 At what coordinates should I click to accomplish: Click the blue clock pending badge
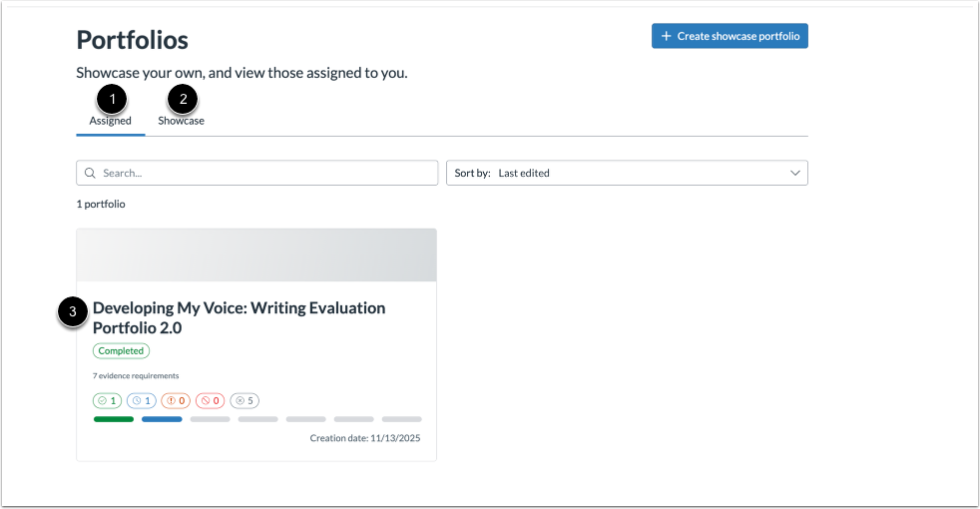click(x=141, y=400)
